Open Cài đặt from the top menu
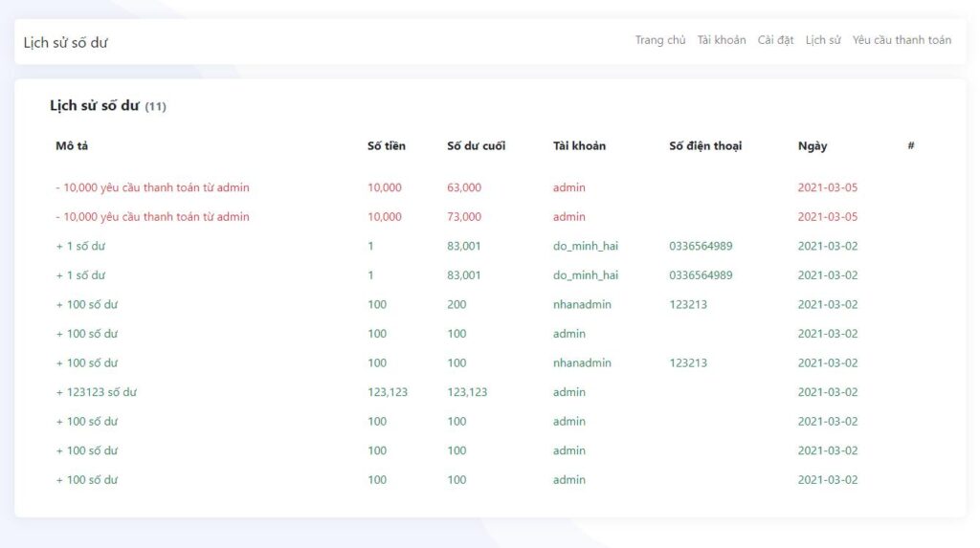This screenshot has width=980, height=548. 775,40
